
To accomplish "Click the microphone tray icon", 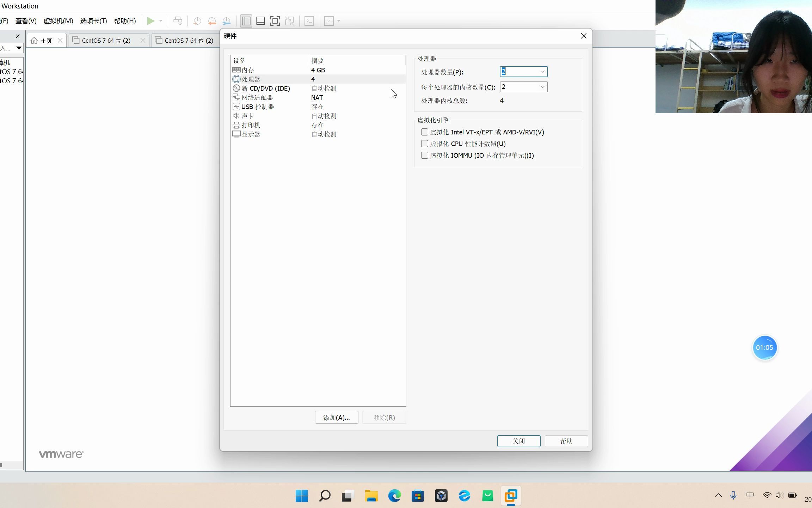I will click(x=733, y=495).
